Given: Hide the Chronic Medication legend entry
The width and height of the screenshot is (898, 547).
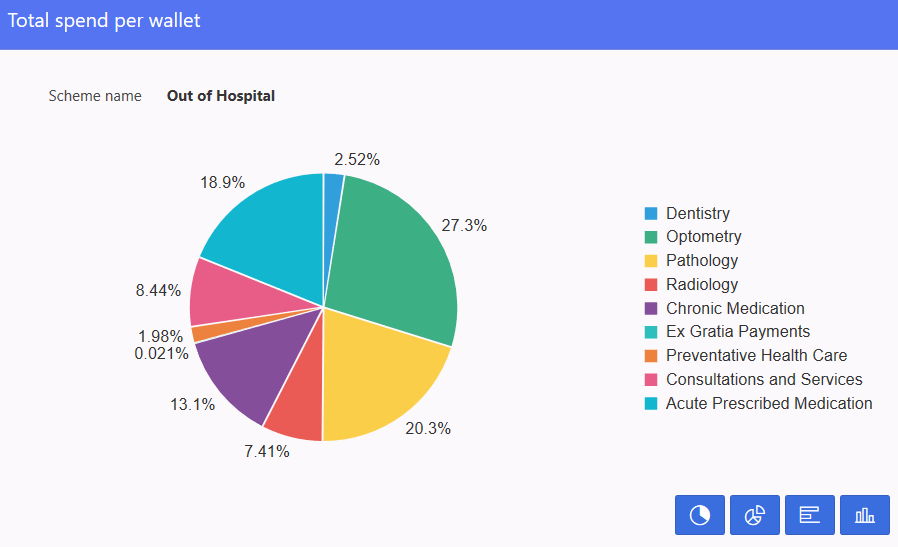Looking at the screenshot, I should click(x=734, y=308).
